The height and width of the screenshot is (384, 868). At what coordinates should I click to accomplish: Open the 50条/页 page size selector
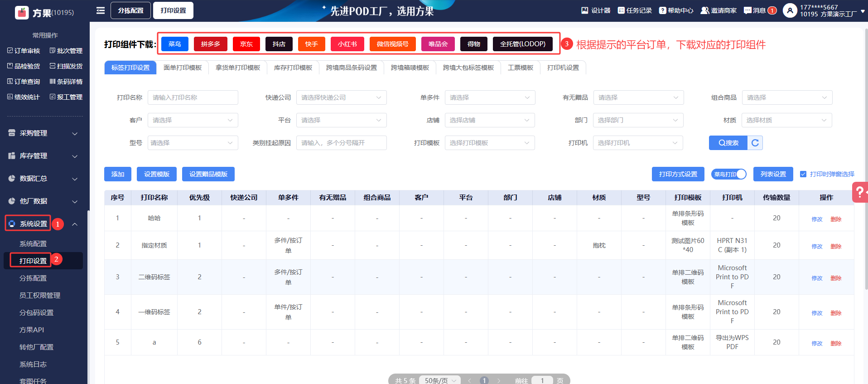439,380
